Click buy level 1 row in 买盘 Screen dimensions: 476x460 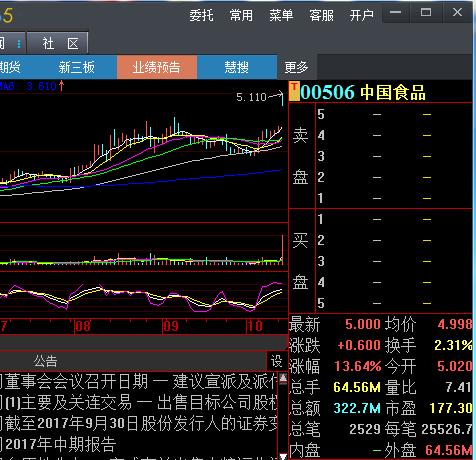point(394,219)
